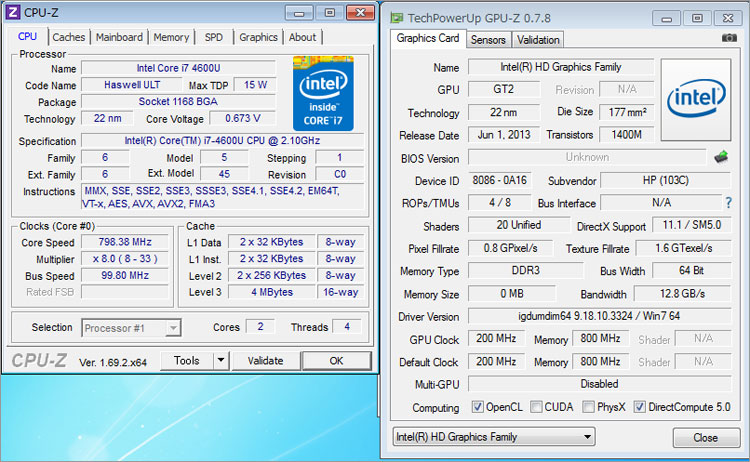This screenshot has height=462, width=750.
Task: Click the Subvendor value HP (103C)
Action: pyautogui.click(x=665, y=180)
